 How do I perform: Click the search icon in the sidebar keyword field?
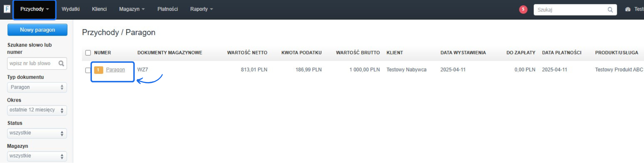61,63
